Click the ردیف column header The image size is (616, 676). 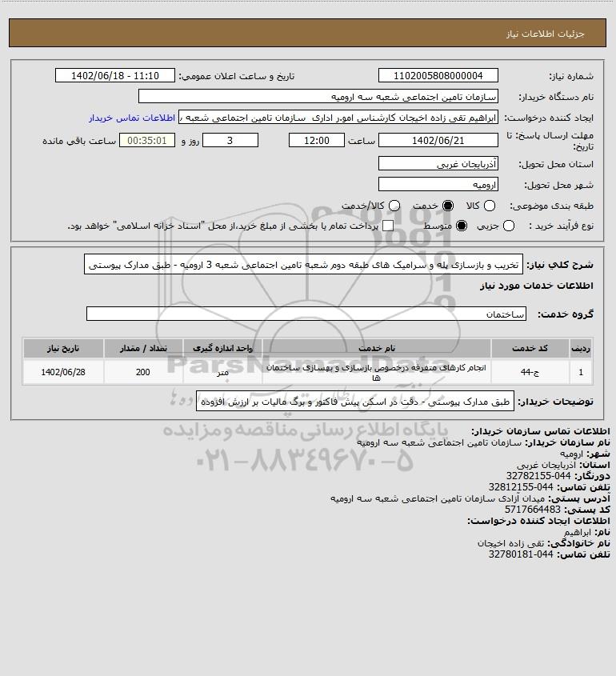tap(580, 348)
